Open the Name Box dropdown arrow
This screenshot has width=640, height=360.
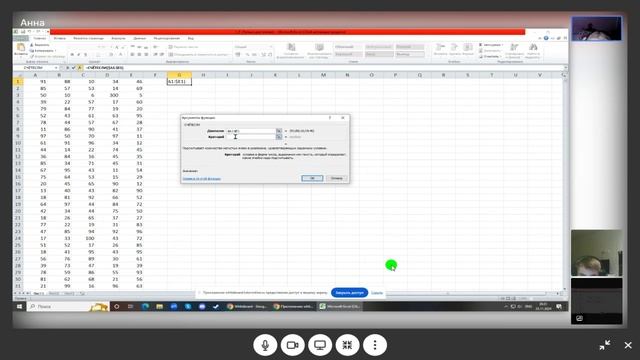tap(56, 68)
